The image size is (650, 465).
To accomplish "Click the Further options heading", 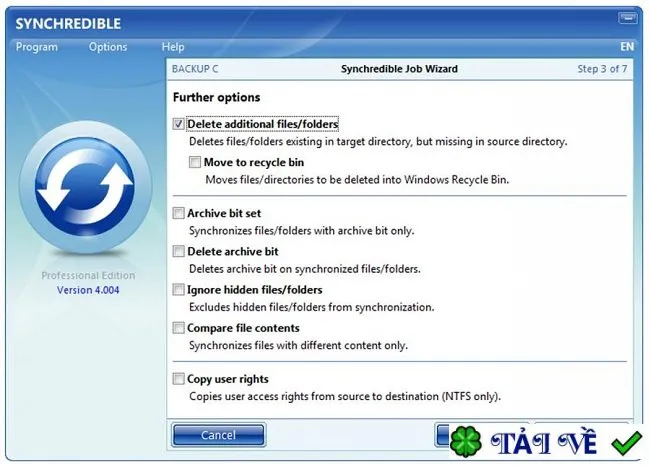I will [216, 97].
